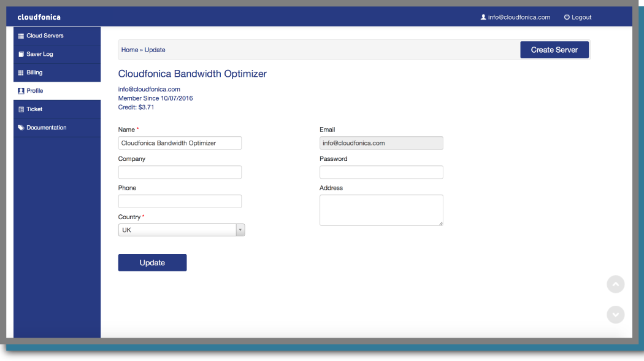Open the Country dropdown showing UK
644x361 pixels.
pos(177,230)
